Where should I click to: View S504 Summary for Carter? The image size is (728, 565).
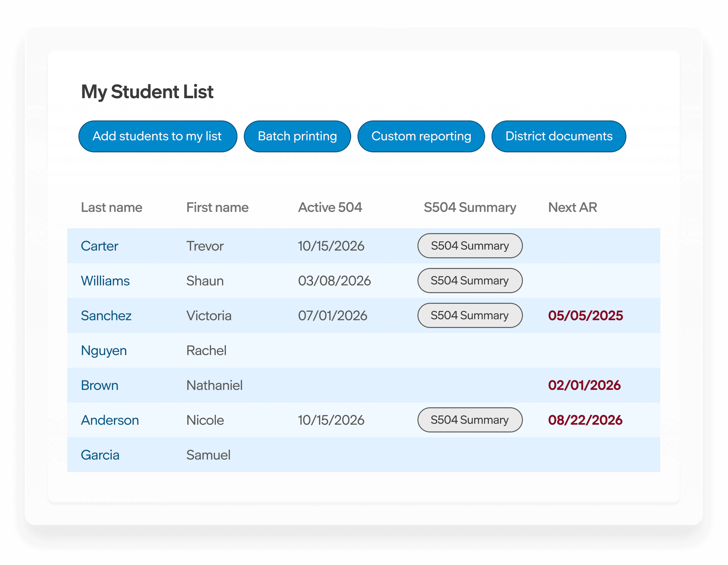tap(470, 246)
